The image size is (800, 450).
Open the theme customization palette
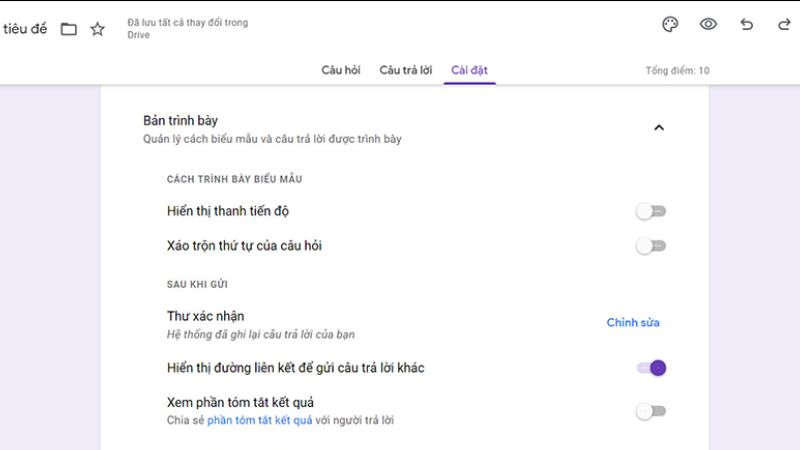point(670,25)
